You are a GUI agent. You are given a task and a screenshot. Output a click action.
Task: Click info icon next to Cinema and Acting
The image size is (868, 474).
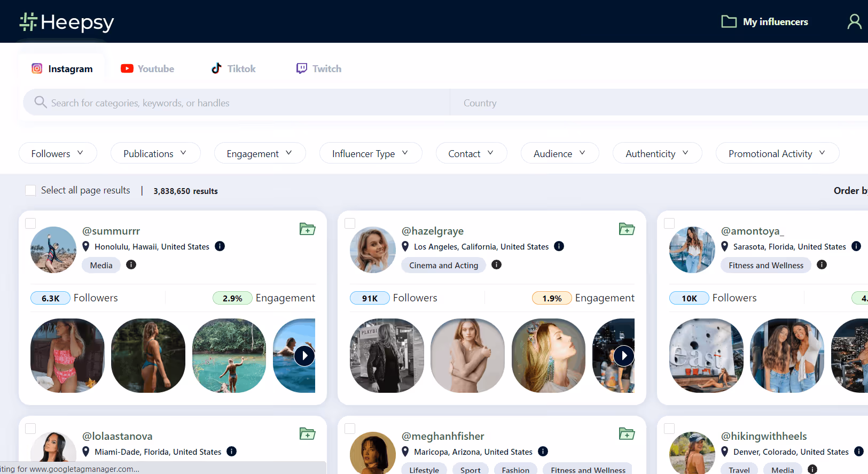pos(496,265)
